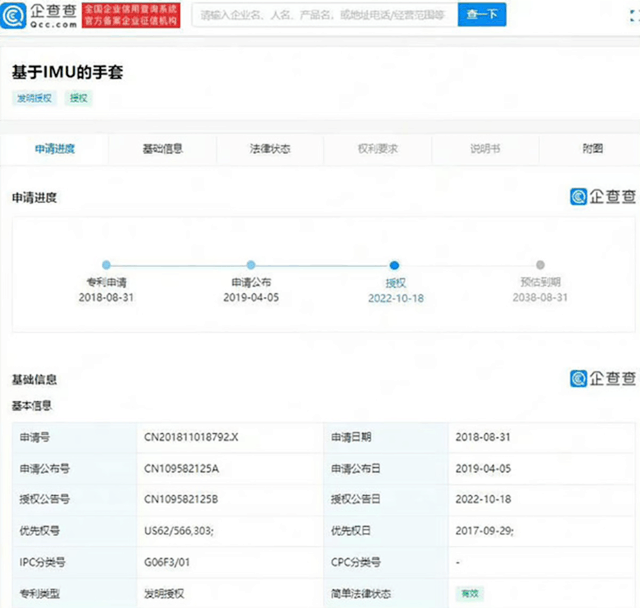Click the 基础信息 section heading
640x608 pixels.
click(x=34, y=380)
